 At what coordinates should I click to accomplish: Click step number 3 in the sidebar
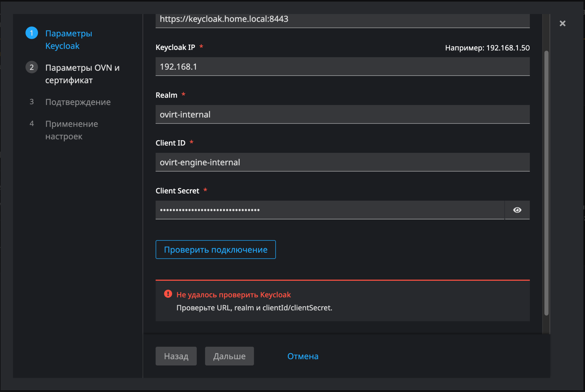click(32, 102)
